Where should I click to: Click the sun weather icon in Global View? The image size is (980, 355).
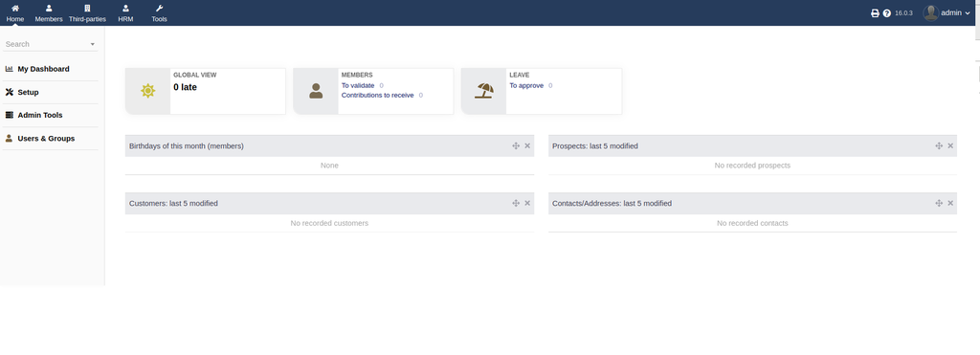pos(147,91)
